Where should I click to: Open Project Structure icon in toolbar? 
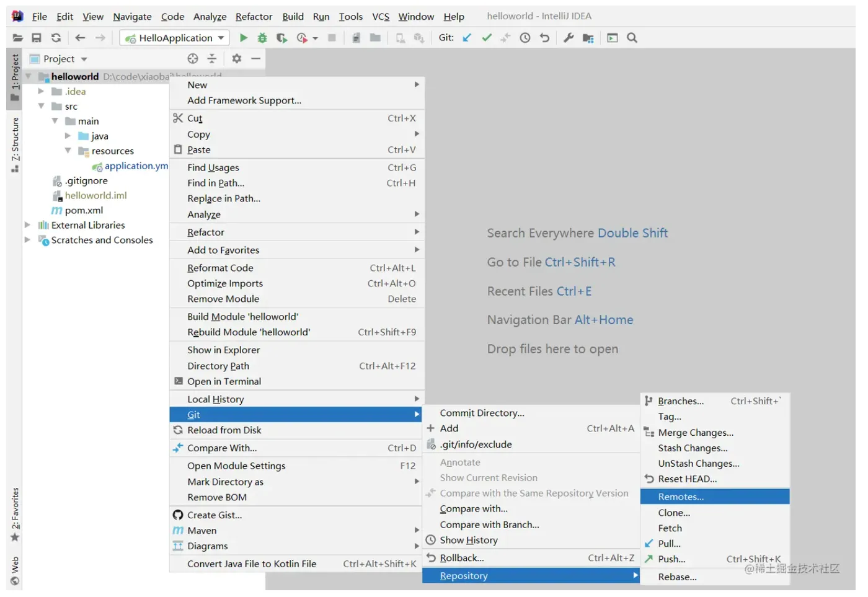tap(588, 38)
